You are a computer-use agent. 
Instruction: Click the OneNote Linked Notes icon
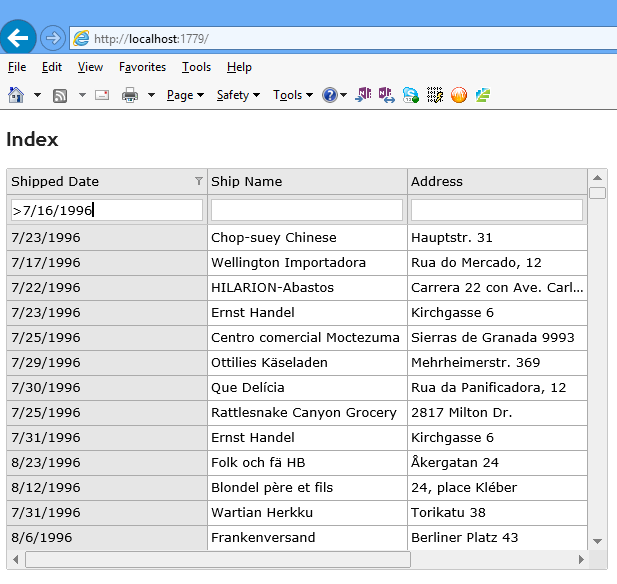(386, 95)
